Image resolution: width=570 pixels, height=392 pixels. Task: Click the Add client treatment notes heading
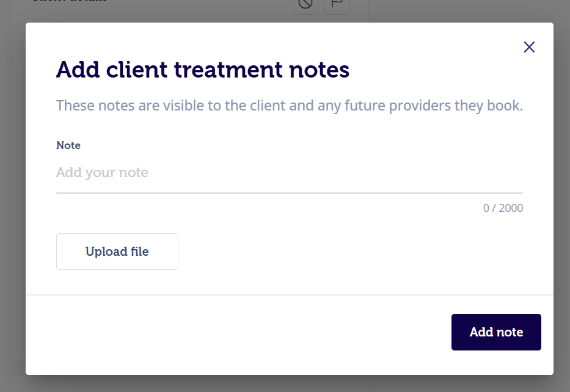(x=202, y=70)
